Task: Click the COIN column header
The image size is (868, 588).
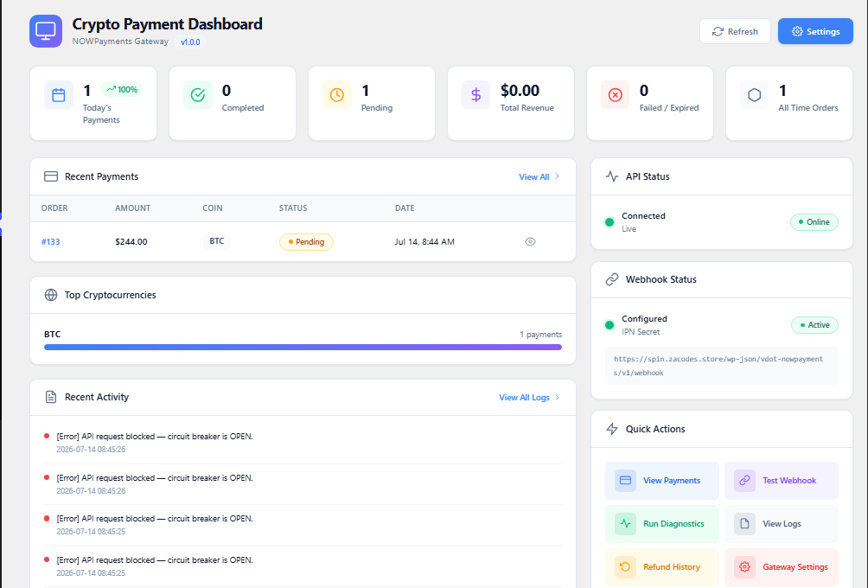Action: tap(213, 208)
